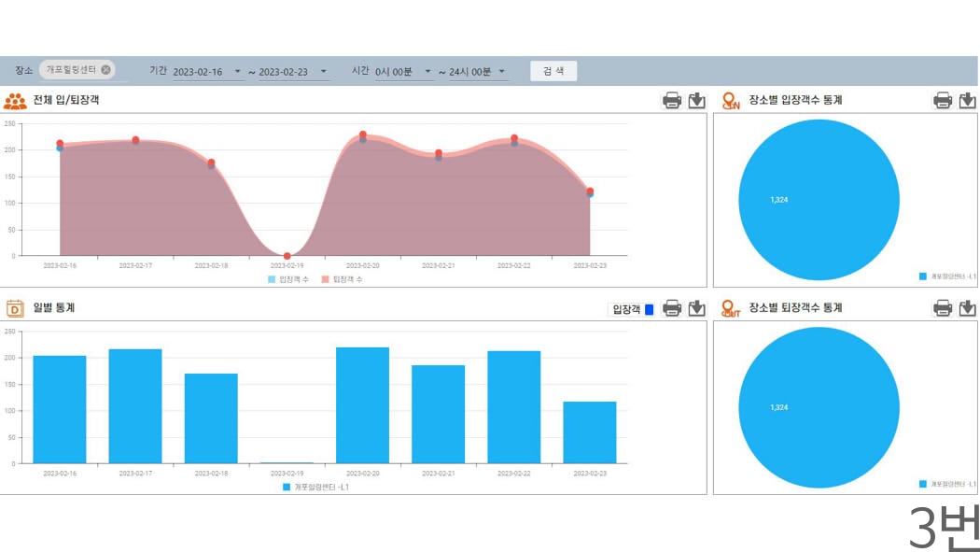Print the 전체 입/퇴장객 area chart
This screenshot has height=552, width=980.
(x=671, y=101)
